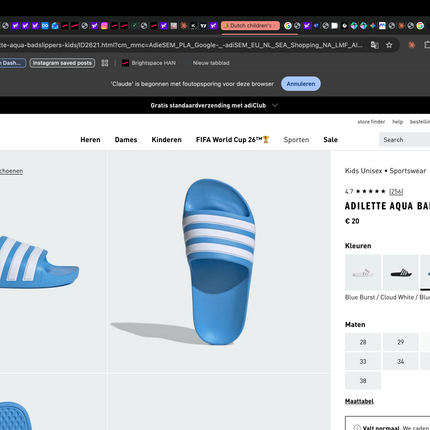
Task: Click the info icon beside Valt normaal
Action: pyautogui.click(x=357, y=427)
